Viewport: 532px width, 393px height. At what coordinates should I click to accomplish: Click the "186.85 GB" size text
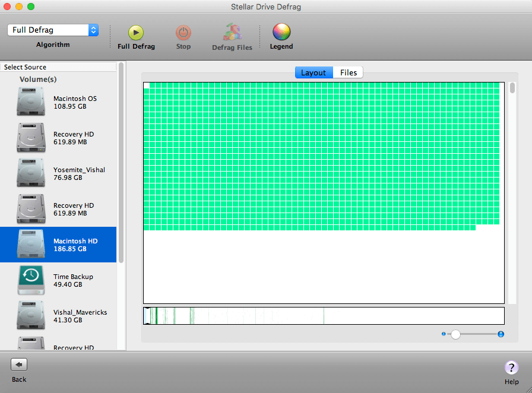(x=70, y=249)
